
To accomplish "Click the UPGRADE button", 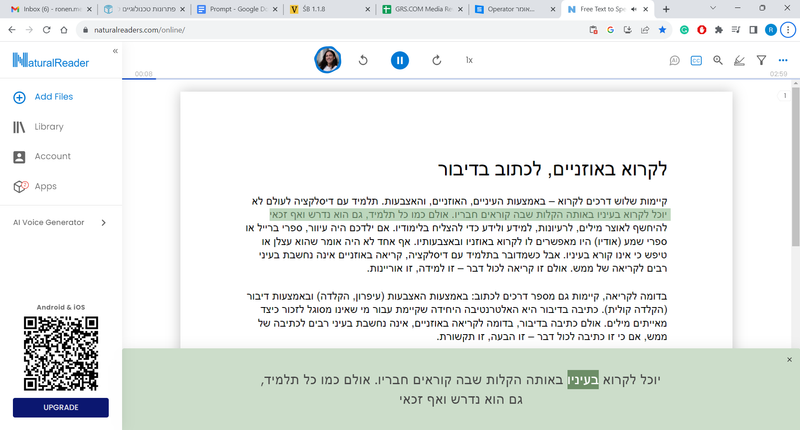I will (x=61, y=408).
